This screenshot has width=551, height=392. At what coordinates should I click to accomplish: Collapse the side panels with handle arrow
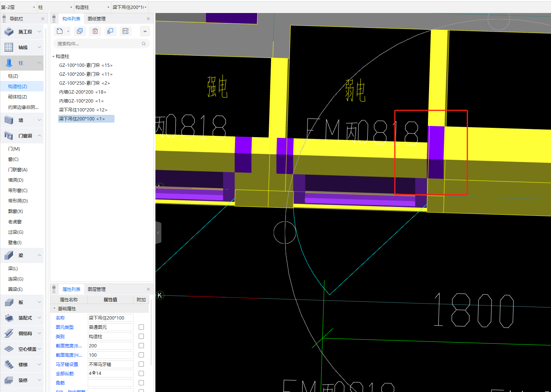[x=158, y=233]
